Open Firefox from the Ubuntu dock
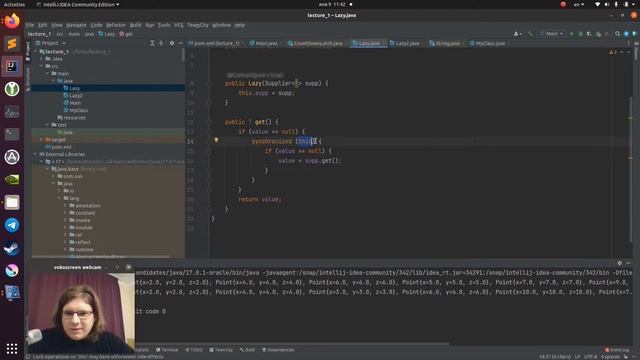The height and width of the screenshot is (360, 640). (x=12, y=21)
